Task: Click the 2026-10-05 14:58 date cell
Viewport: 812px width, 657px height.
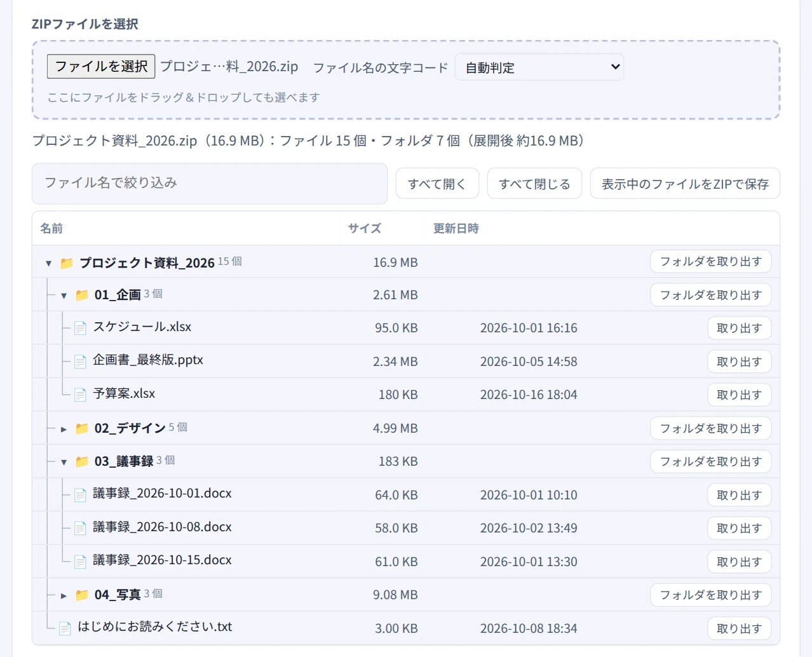Action: (x=529, y=362)
